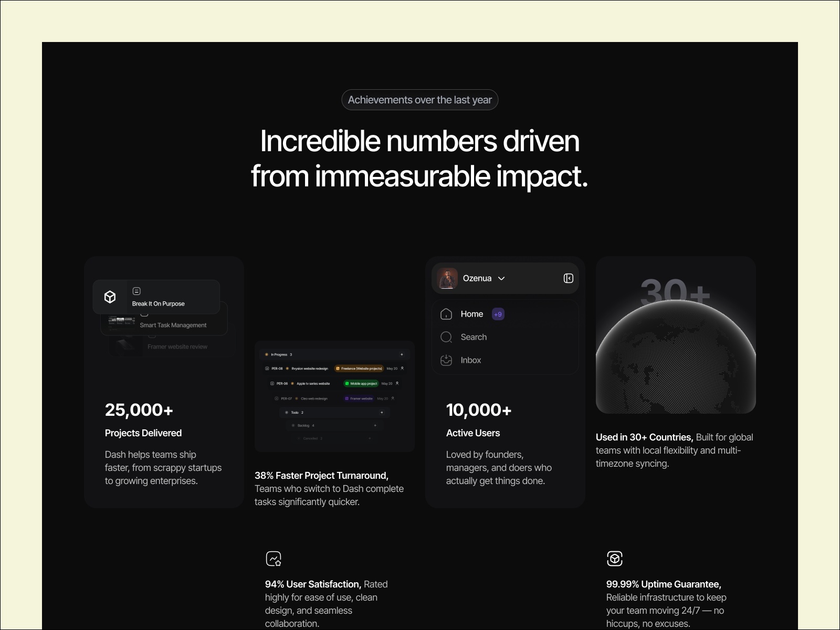Open the Ozenua workspace dropdown
Screen dimensions: 840x630
pyautogui.click(x=501, y=278)
